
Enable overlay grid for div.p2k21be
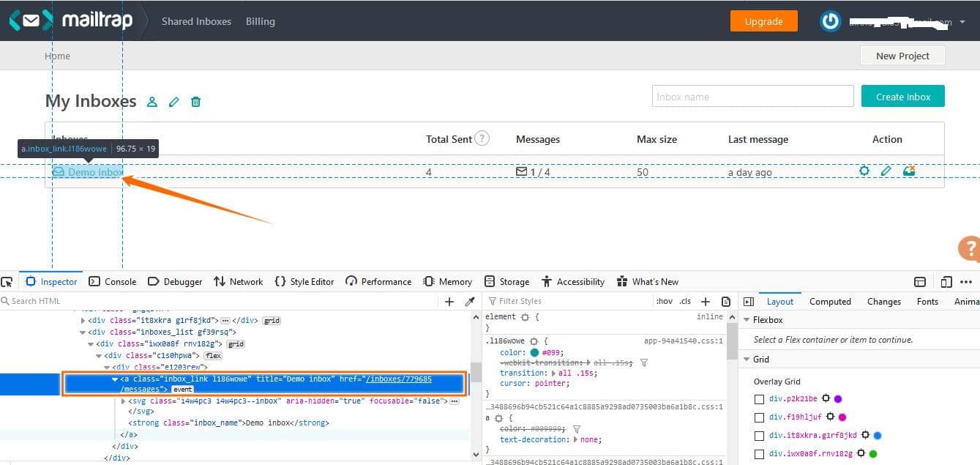click(759, 399)
